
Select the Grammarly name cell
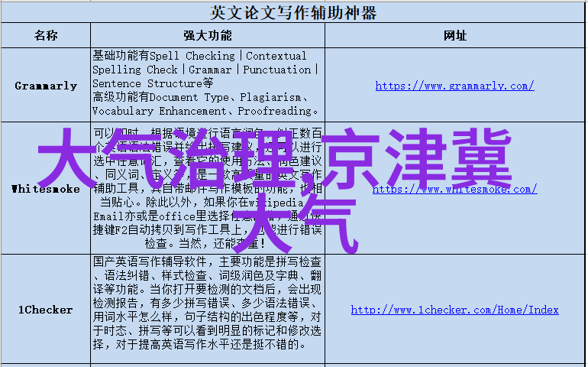[46, 86]
